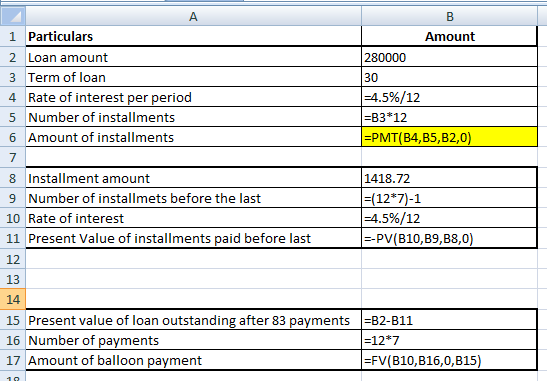Select cell containing =12*7
Screen dimensions: 547x381
tap(450, 340)
